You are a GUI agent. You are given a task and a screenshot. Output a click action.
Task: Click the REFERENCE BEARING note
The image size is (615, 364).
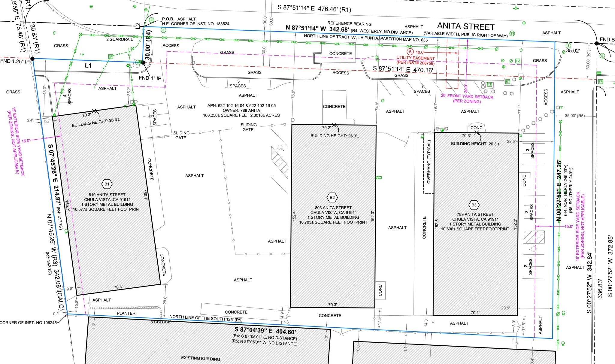coord(349,24)
